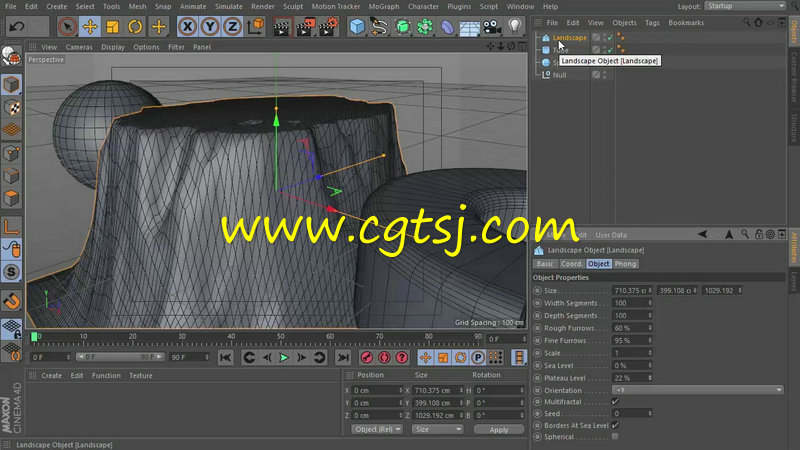Toggle Autokeying red button

coord(384,358)
